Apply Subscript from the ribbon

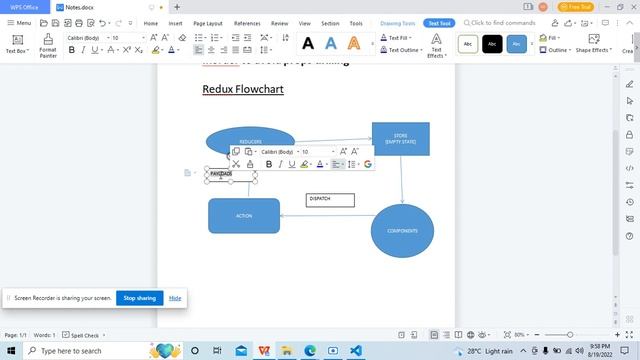pyautogui.click(x=139, y=50)
